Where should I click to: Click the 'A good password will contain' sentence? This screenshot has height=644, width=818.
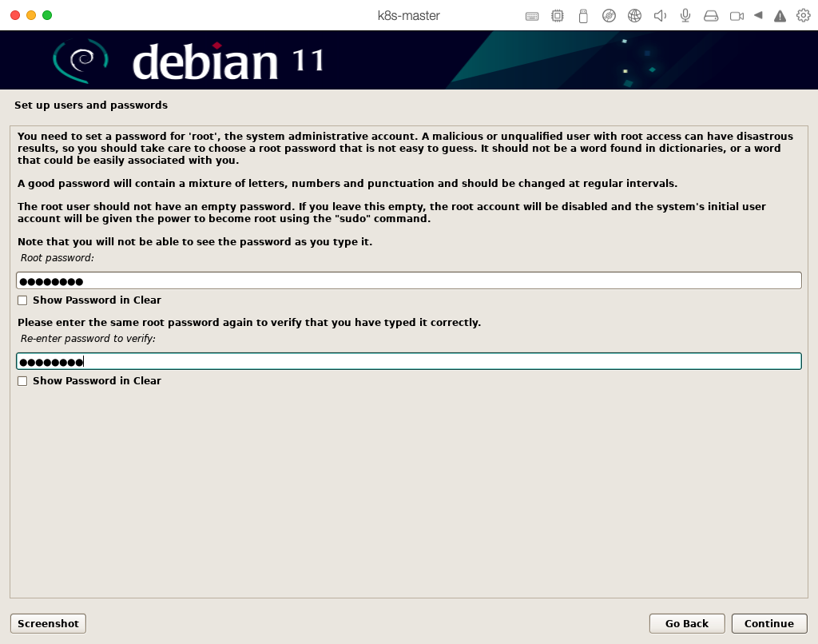(347, 184)
